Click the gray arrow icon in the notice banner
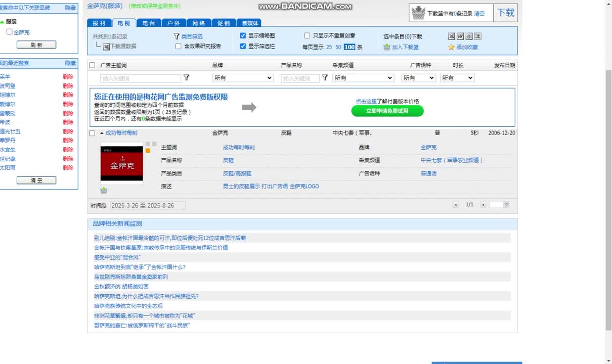The width and height of the screenshot is (612, 364). pos(249,107)
